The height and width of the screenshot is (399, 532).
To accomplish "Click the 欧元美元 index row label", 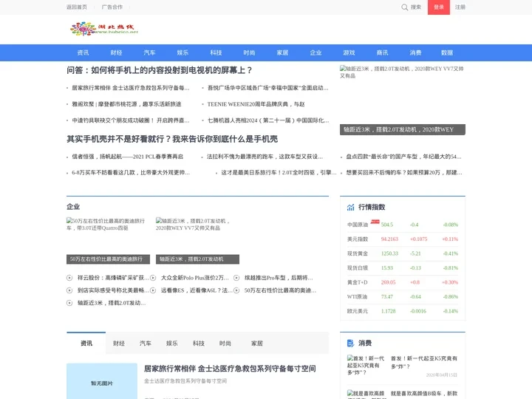I will click(358, 311).
